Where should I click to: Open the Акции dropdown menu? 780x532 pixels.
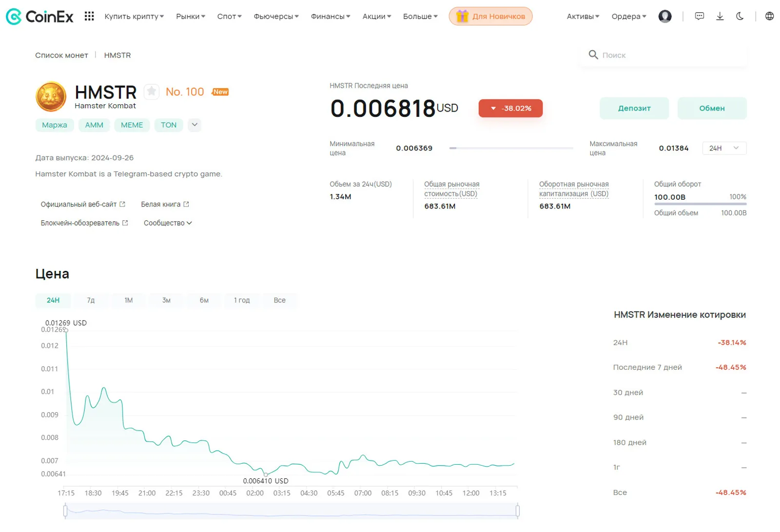[377, 17]
